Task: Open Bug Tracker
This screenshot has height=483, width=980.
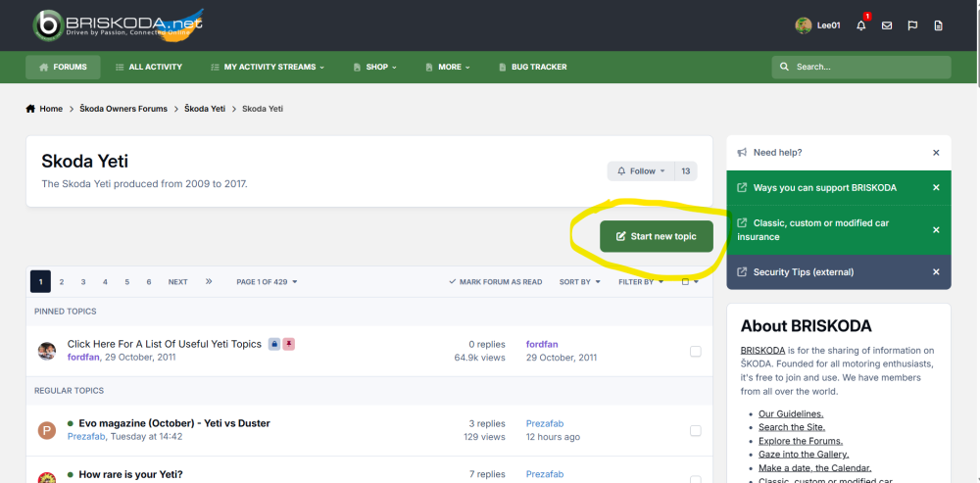Action: [533, 67]
